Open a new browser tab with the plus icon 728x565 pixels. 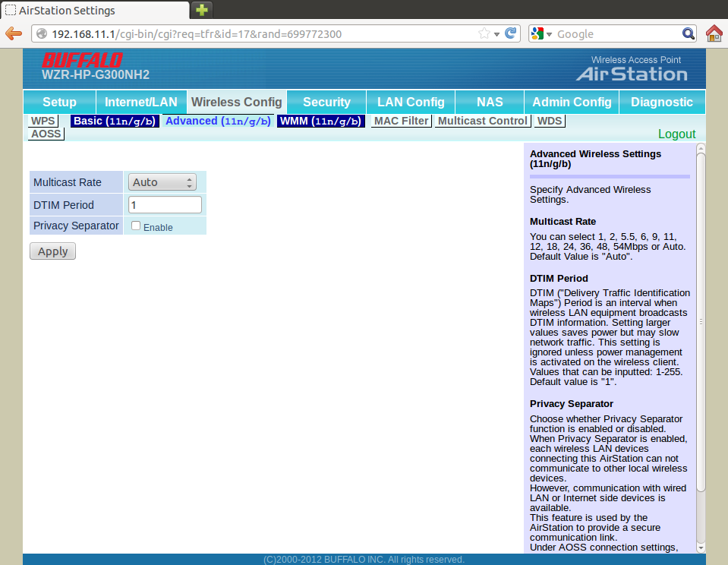point(201,10)
